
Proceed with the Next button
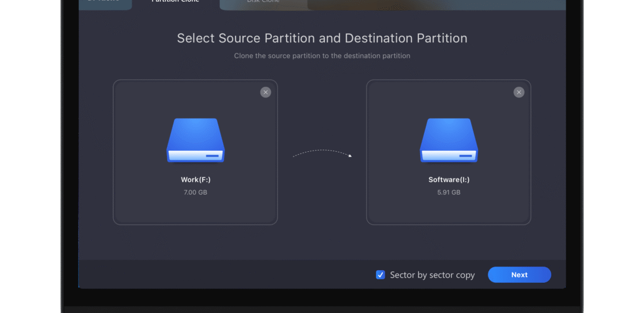coord(519,275)
